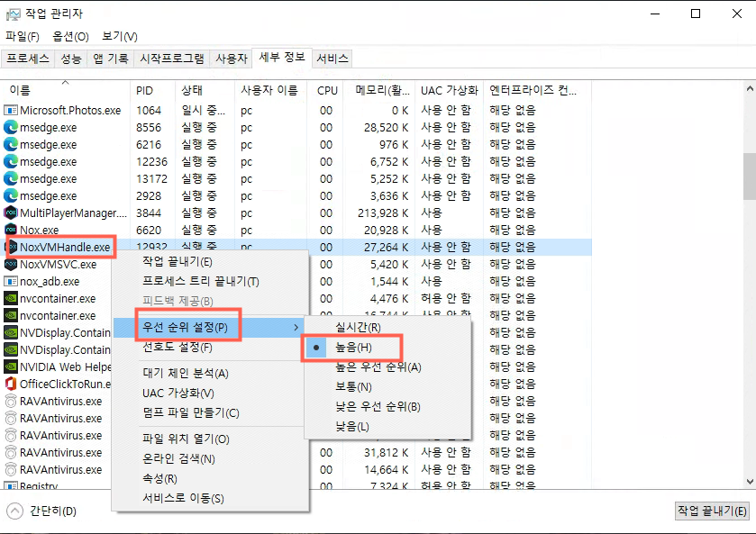756x534 pixels.
Task: Switch to the 시작프로그램 tab
Action: [171, 59]
